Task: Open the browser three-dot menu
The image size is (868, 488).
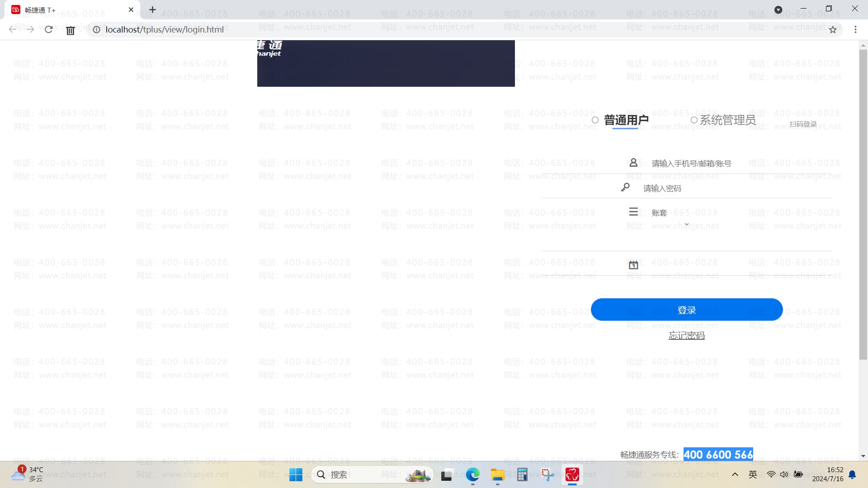Action: tap(855, 29)
